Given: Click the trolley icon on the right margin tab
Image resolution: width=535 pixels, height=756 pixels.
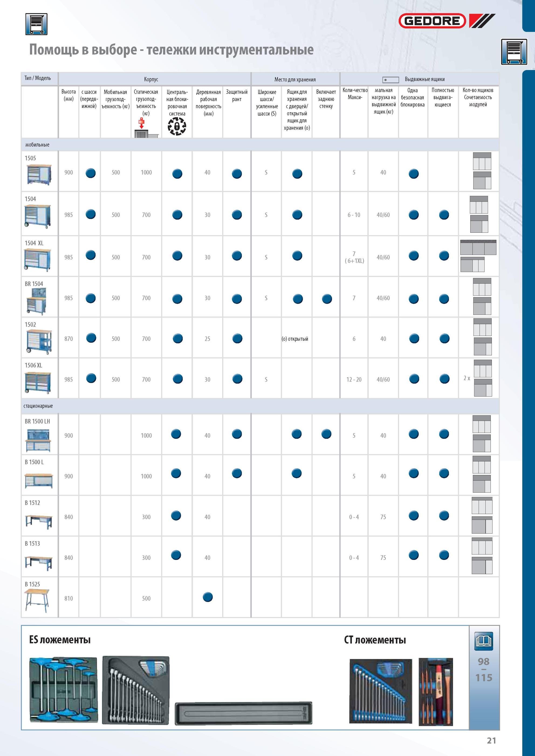Looking at the screenshot, I should pos(514,52).
